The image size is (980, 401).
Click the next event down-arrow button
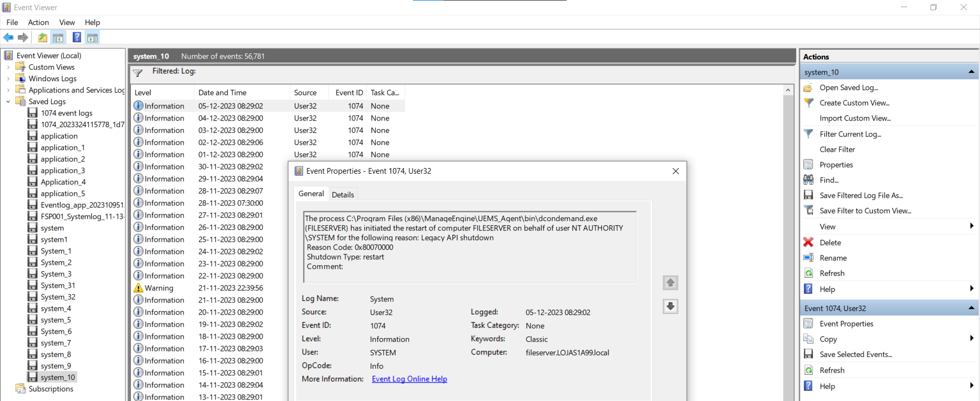671,306
